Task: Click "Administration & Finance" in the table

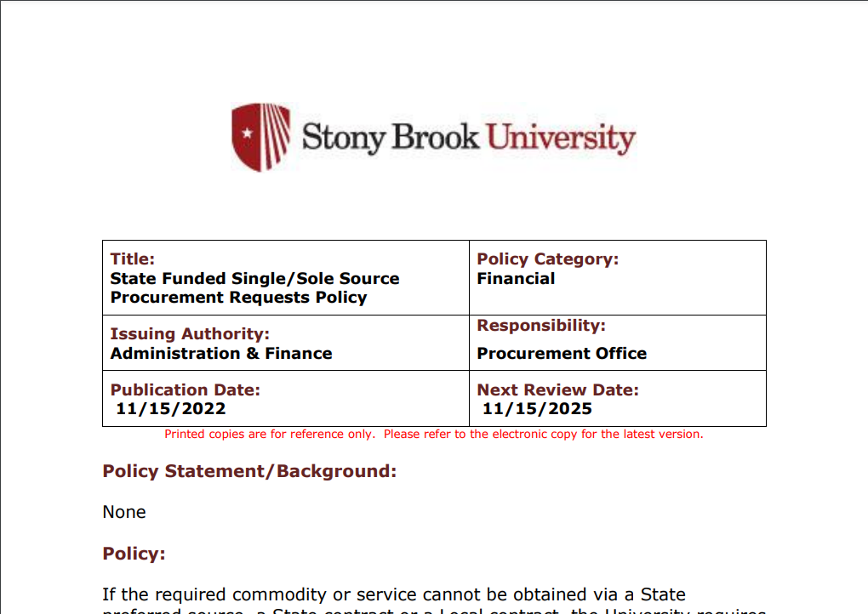Action: (221, 354)
